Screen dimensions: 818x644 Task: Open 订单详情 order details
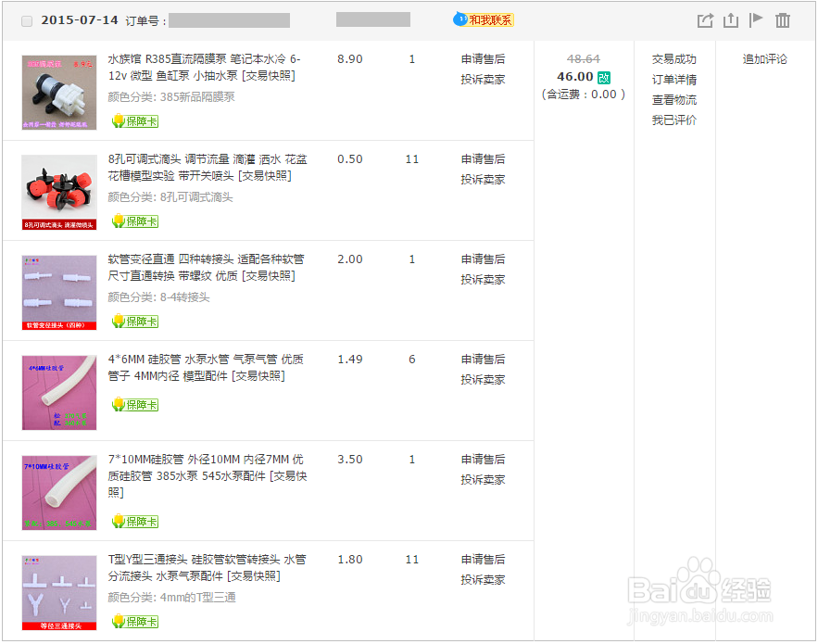coord(674,80)
